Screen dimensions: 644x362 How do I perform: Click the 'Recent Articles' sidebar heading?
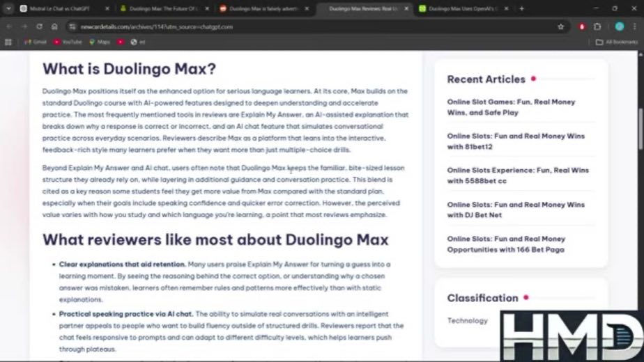click(x=486, y=79)
